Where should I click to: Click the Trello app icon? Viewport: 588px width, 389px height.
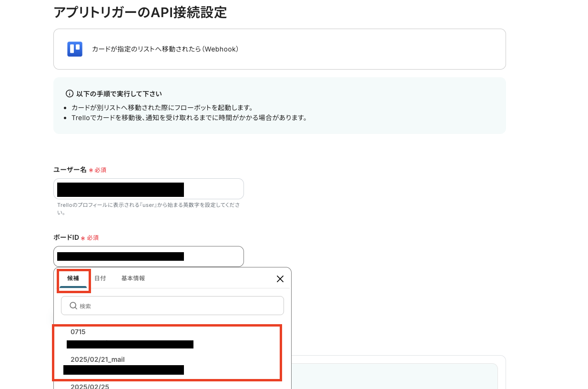click(x=75, y=49)
